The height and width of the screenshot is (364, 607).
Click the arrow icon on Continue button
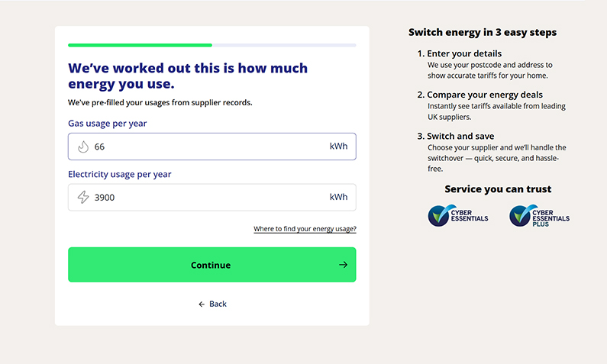tap(343, 265)
